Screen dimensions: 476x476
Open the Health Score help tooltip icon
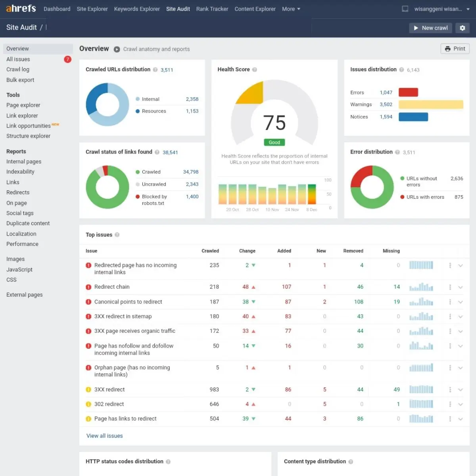coord(254,69)
